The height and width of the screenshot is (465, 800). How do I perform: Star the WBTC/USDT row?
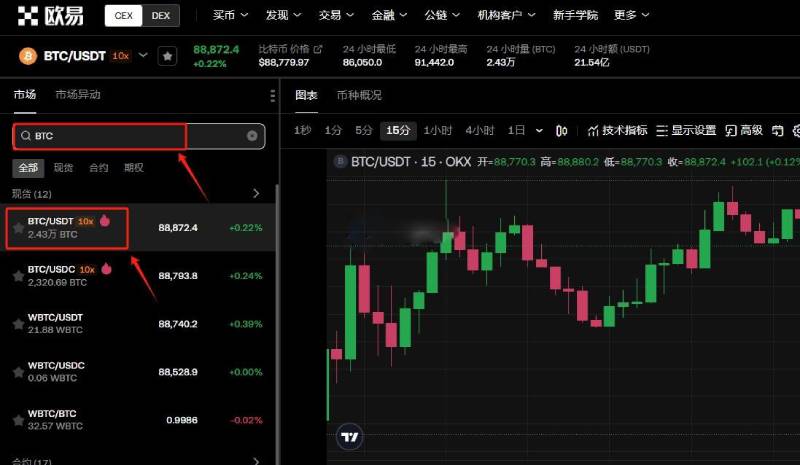pos(18,324)
